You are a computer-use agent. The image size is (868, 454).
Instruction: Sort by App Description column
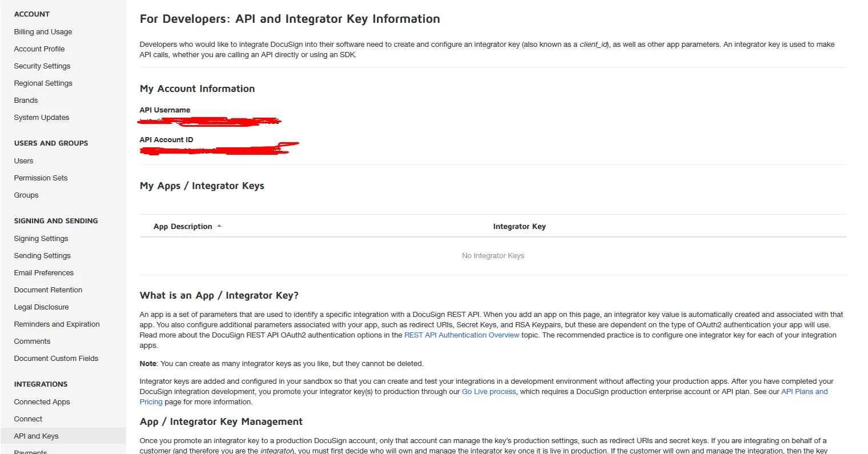pyautogui.click(x=183, y=227)
